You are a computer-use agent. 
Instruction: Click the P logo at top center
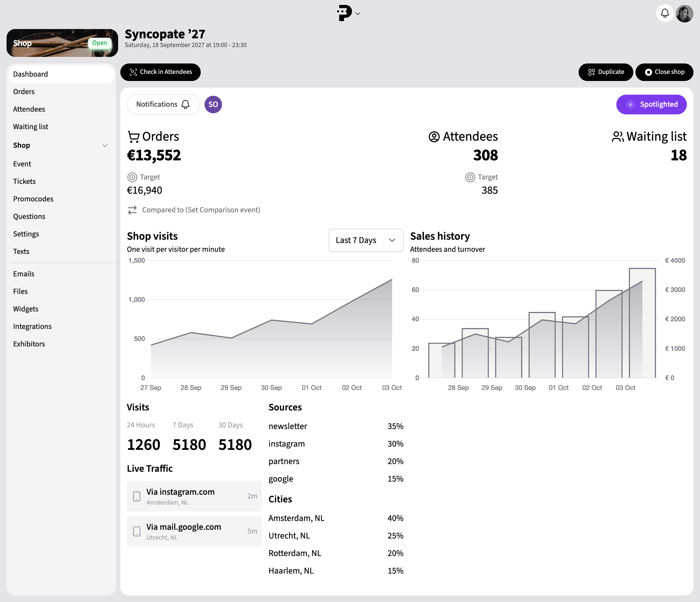[x=344, y=13]
